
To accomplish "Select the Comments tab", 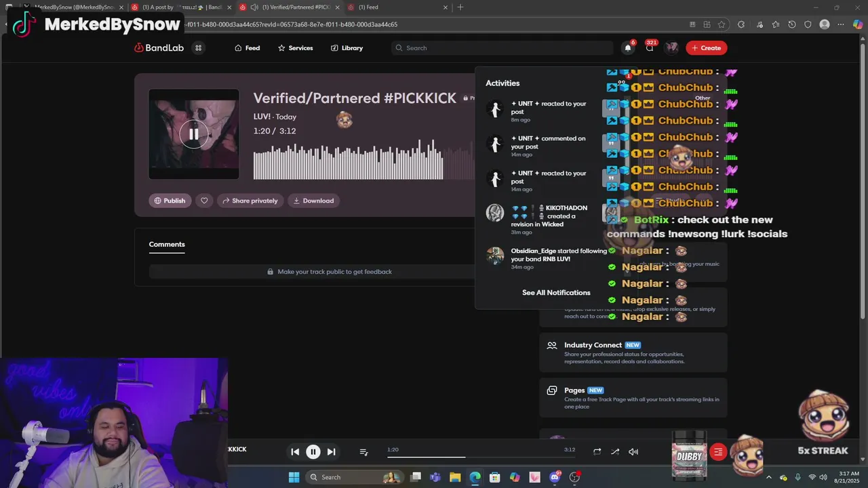I will 167,244.
